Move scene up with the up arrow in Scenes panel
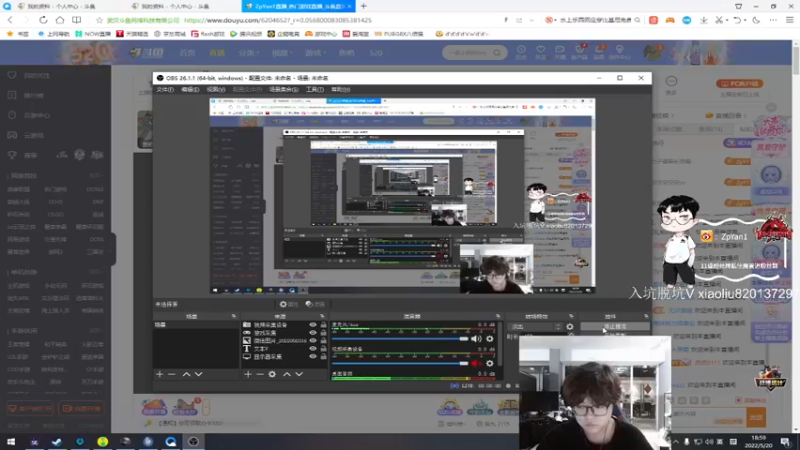Screen dimensions: 800x450 (x=186, y=374)
